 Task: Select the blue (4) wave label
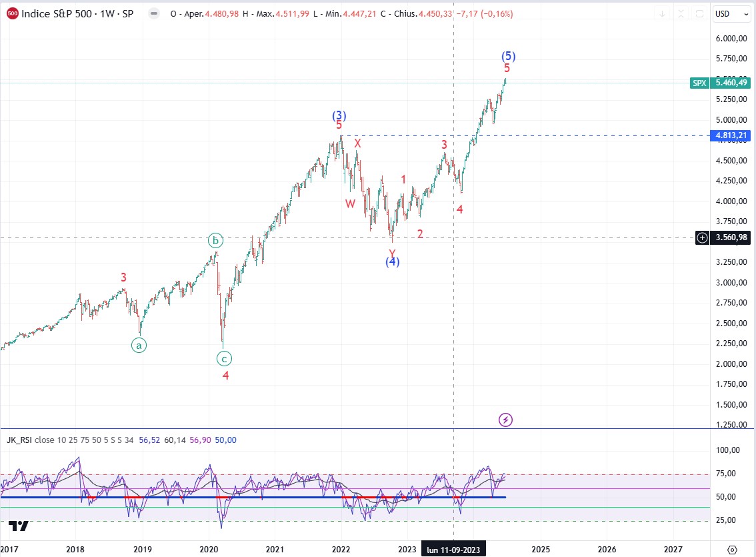click(x=393, y=262)
